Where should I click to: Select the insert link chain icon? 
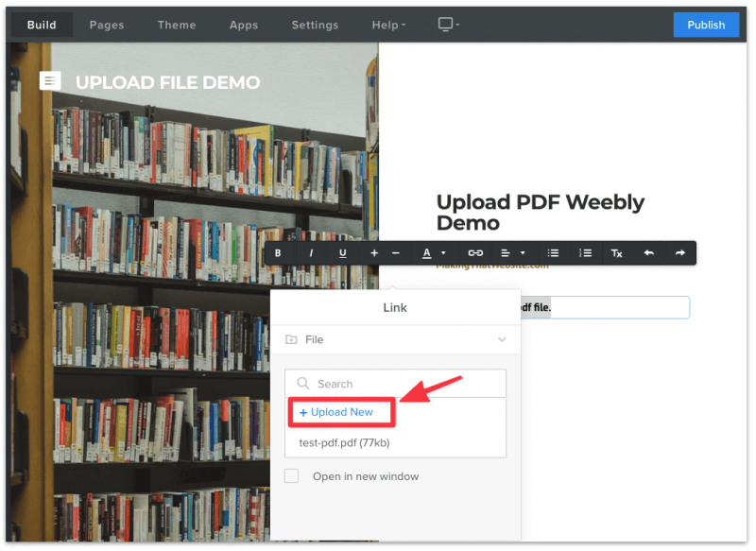pyautogui.click(x=475, y=253)
